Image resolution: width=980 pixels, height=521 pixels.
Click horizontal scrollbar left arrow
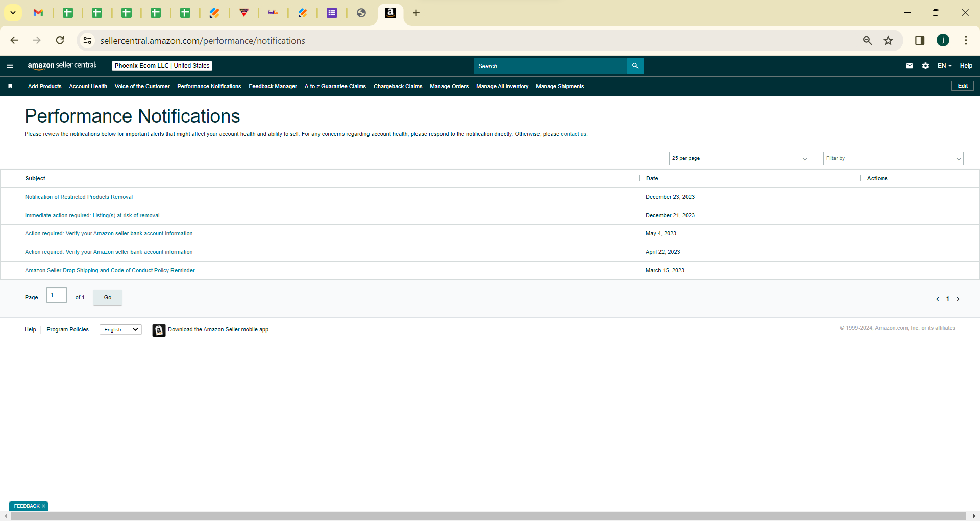pyautogui.click(x=5, y=516)
